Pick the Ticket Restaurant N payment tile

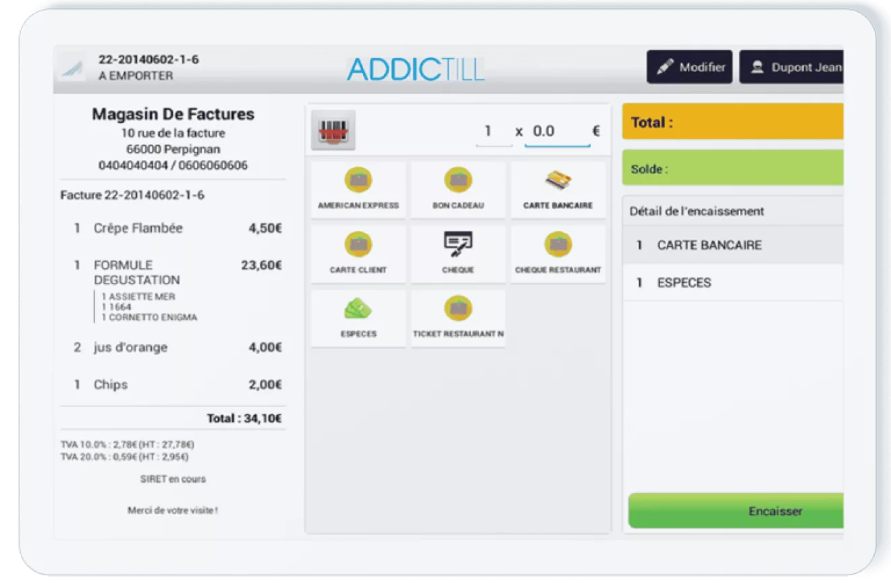click(x=458, y=318)
